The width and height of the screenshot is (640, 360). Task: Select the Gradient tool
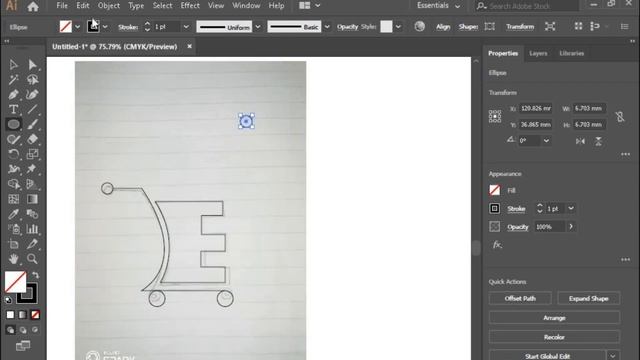(32, 199)
